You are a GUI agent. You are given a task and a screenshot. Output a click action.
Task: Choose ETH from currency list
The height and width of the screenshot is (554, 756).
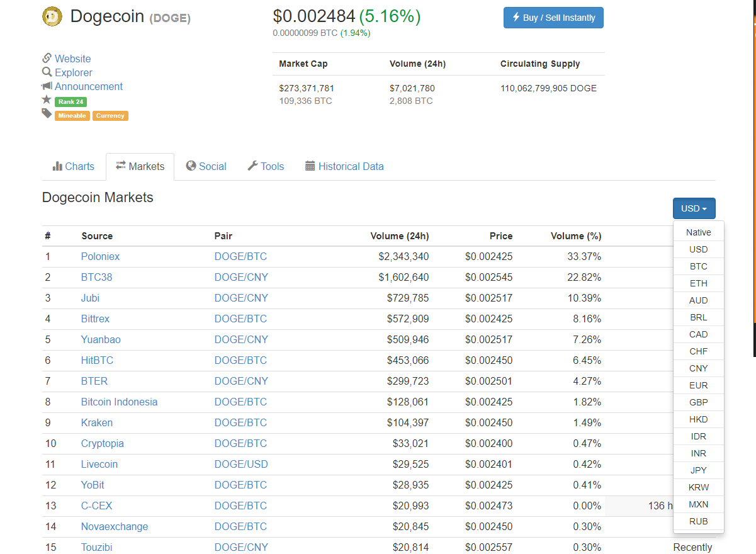[x=699, y=283]
